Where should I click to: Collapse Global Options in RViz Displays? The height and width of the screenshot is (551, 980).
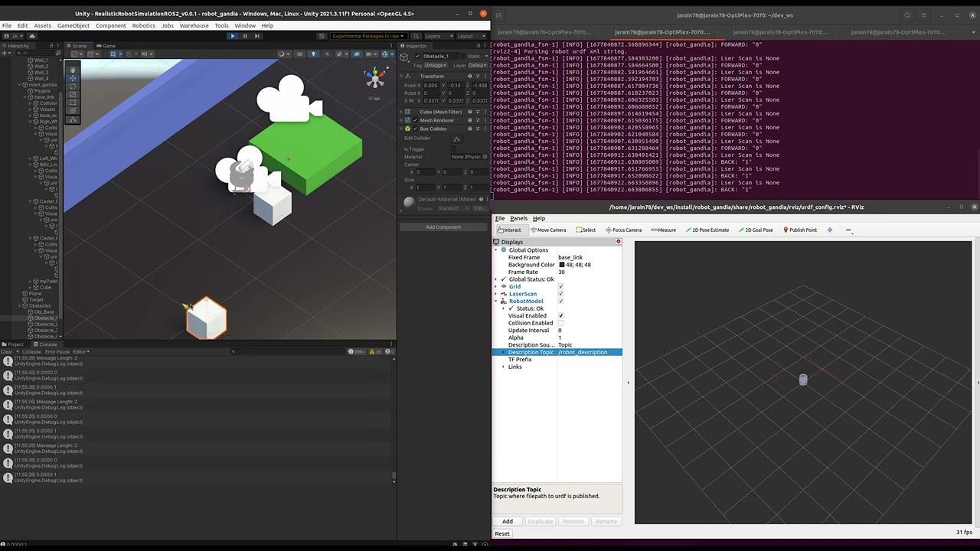[496, 250]
